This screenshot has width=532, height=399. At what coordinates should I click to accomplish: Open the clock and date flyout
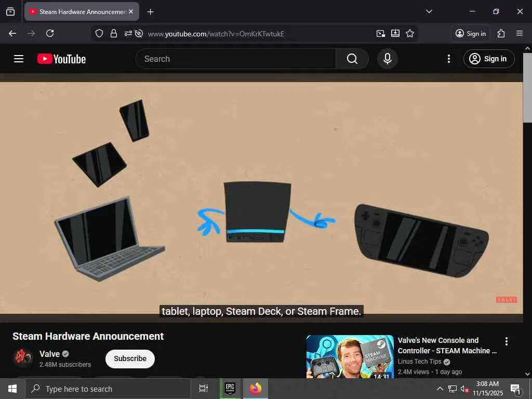click(x=487, y=389)
